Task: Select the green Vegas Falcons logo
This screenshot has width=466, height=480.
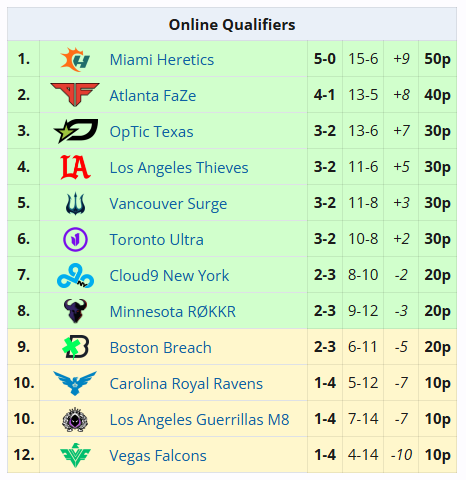Action: click(75, 455)
